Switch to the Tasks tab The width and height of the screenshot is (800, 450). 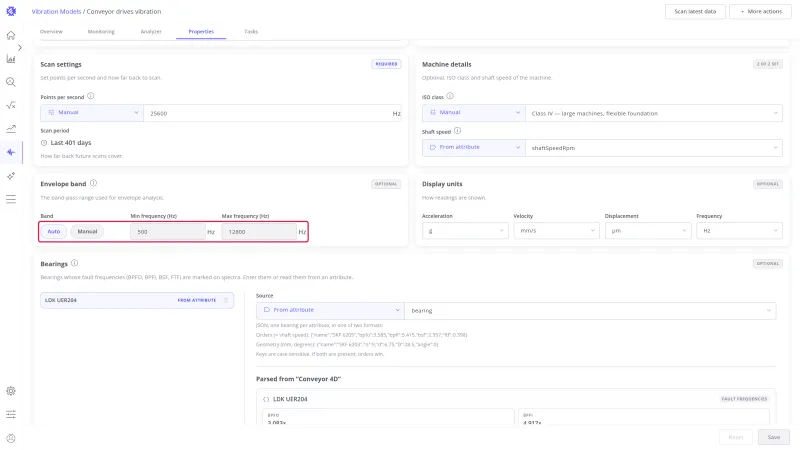(x=251, y=32)
